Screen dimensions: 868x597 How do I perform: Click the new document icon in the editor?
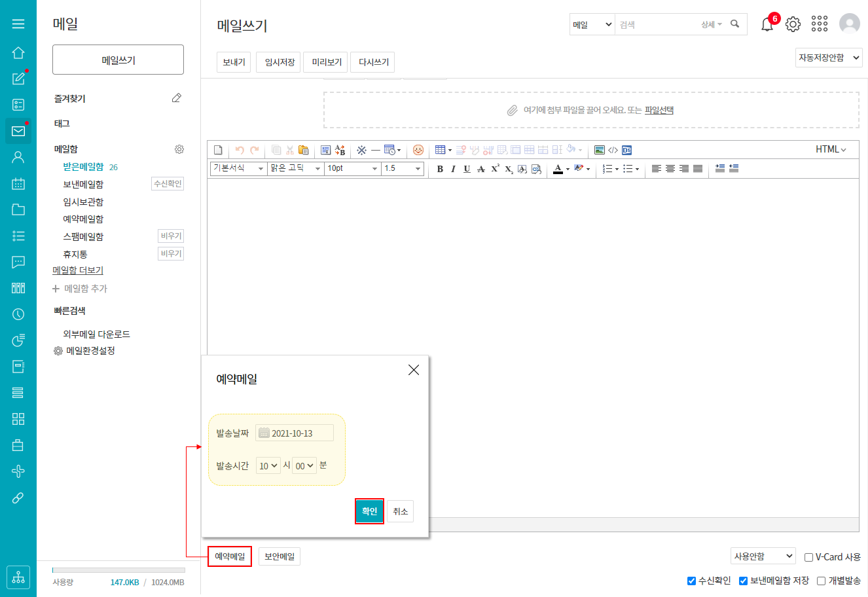[218, 150]
